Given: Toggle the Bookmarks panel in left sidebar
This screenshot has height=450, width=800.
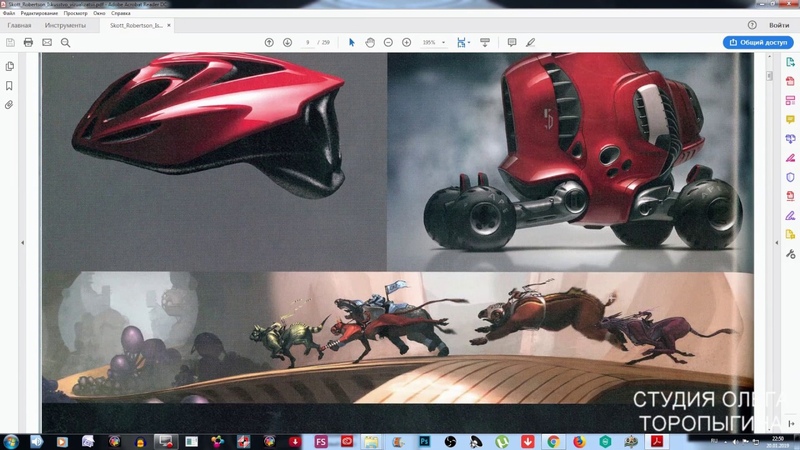Looking at the screenshot, I should [x=10, y=86].
